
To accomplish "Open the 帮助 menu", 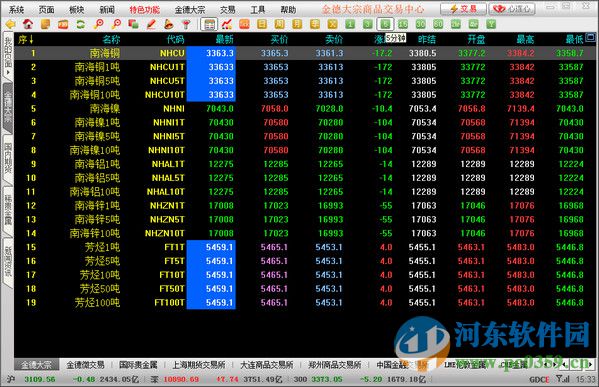I will (288, 10).
